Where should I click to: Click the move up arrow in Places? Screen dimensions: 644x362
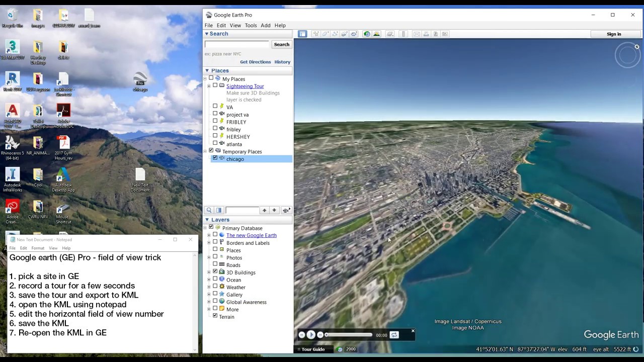click(264, 210)
